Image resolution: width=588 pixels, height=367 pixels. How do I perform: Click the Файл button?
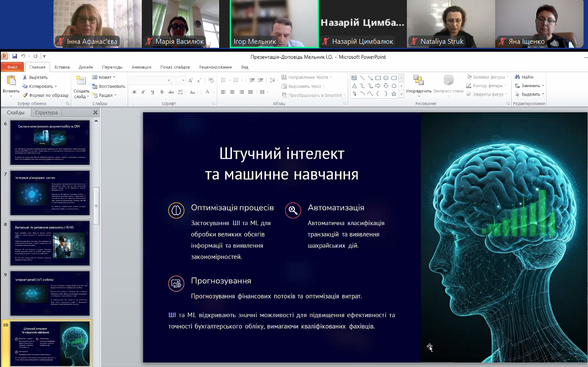[x=12, y=67]
